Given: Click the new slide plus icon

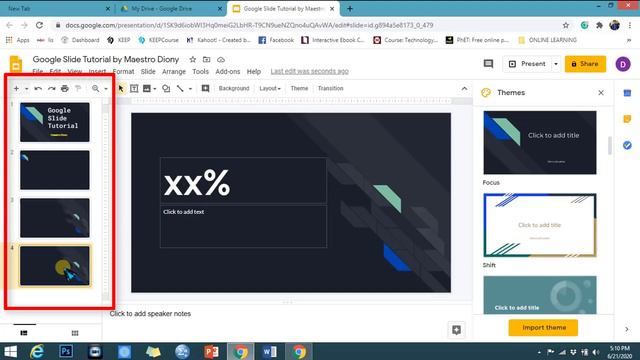Looking at the screenshot, I should tap(16, 89).
